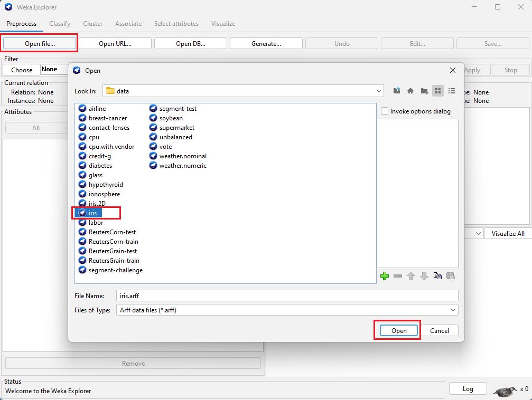
Task: Select the hypothyroid dataset file
Action: pyautogui.click(x=101, y=184)
